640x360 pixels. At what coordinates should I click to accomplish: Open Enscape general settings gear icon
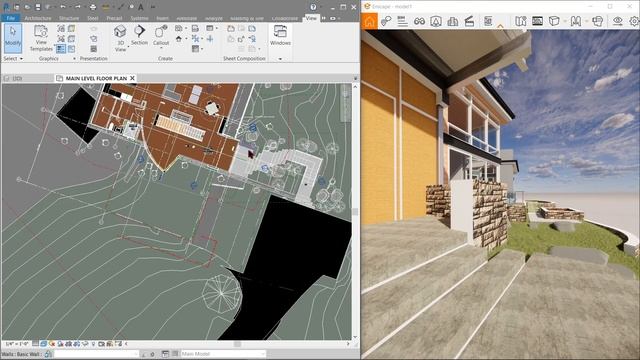(634, 21)
